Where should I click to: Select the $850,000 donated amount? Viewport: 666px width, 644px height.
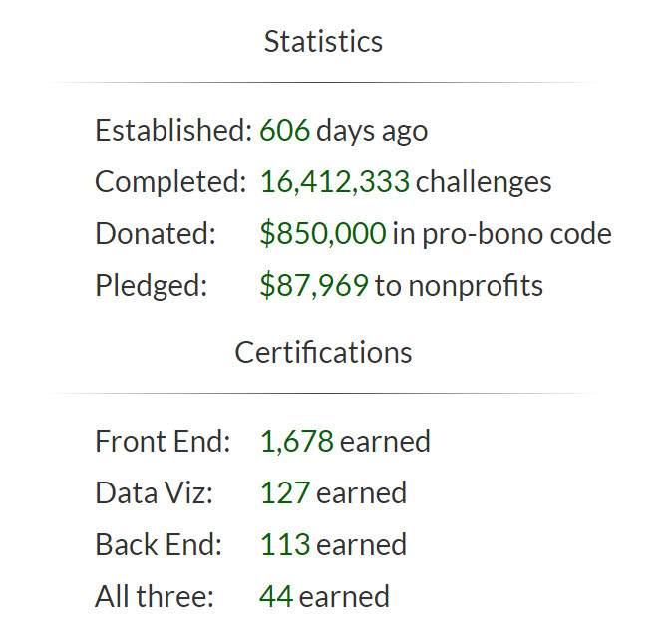(322, 234)
